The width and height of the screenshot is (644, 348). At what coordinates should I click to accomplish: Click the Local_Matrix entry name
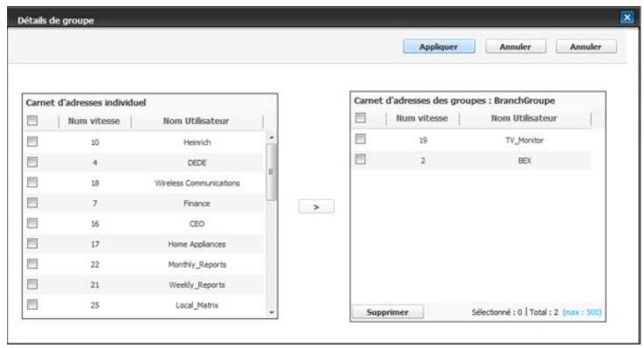[197, 305]
